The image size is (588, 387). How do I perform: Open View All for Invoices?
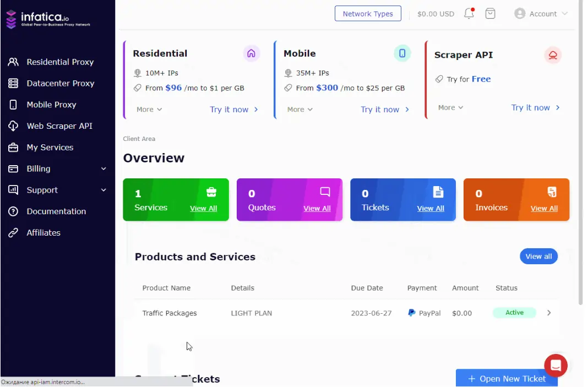coord(544,208)
